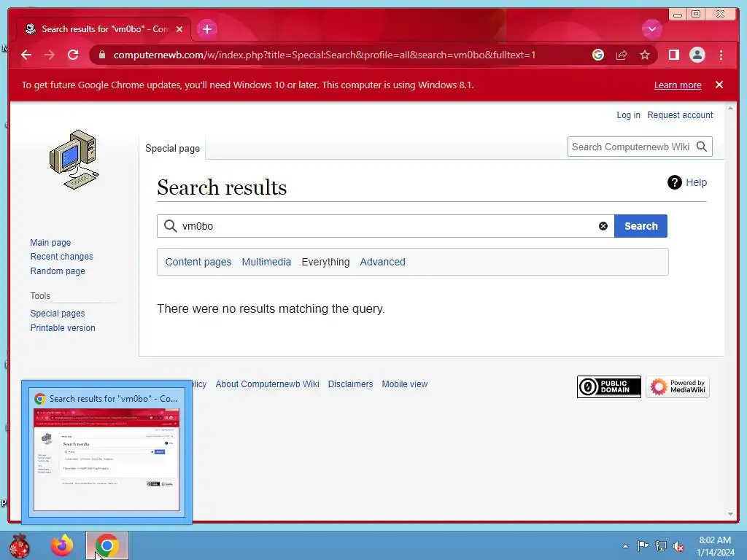Dismiss the Chrome update warning bar
This screenshot has width=747, height=560.
(x=719, y=85)
